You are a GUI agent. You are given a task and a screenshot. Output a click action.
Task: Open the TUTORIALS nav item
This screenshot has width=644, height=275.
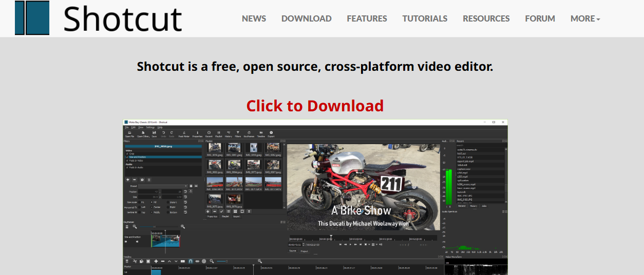coord(425,18)
